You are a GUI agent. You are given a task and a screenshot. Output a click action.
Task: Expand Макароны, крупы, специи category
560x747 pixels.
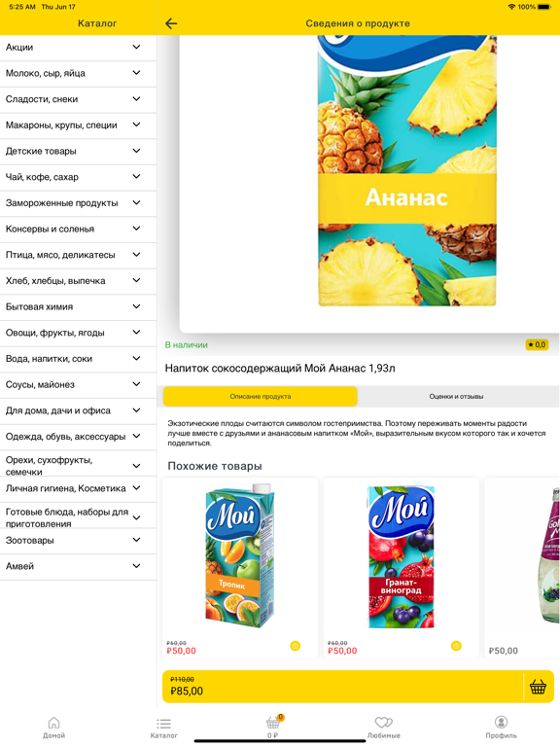tap(78, 124)
